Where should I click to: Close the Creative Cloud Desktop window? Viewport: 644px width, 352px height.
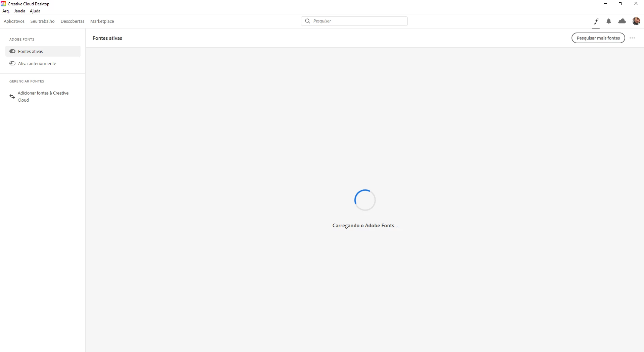click(x=636, y=4)
